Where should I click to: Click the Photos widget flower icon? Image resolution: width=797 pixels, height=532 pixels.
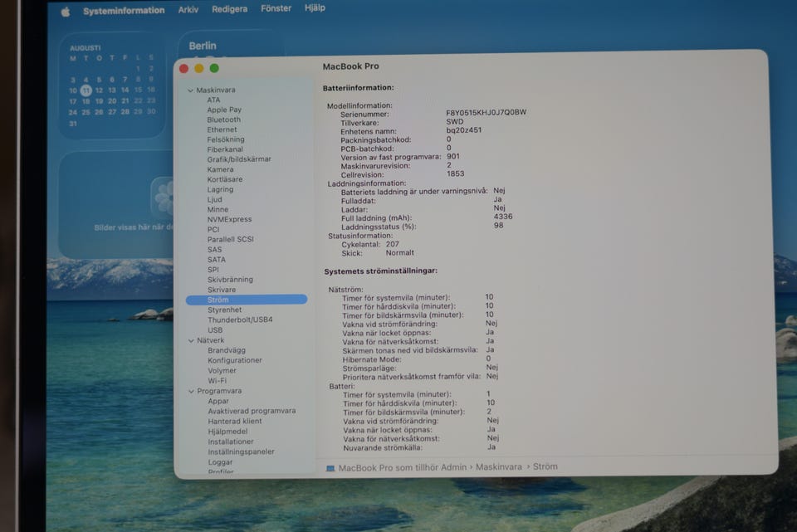[164, 197]
